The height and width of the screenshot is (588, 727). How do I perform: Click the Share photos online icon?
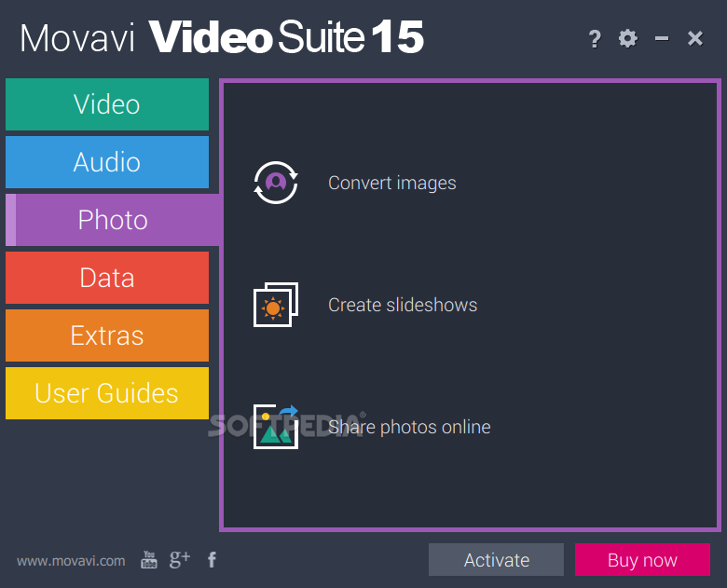click(x=276, y=427)
